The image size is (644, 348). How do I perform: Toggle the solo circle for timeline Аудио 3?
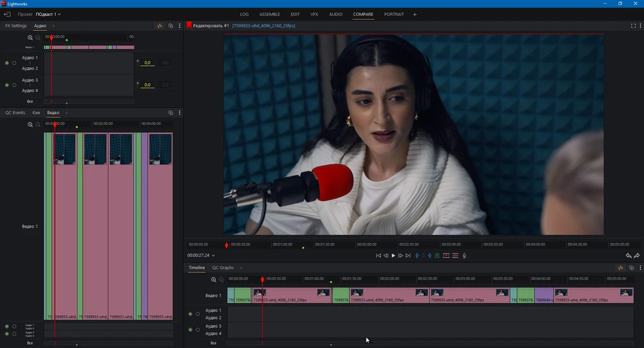198,330
